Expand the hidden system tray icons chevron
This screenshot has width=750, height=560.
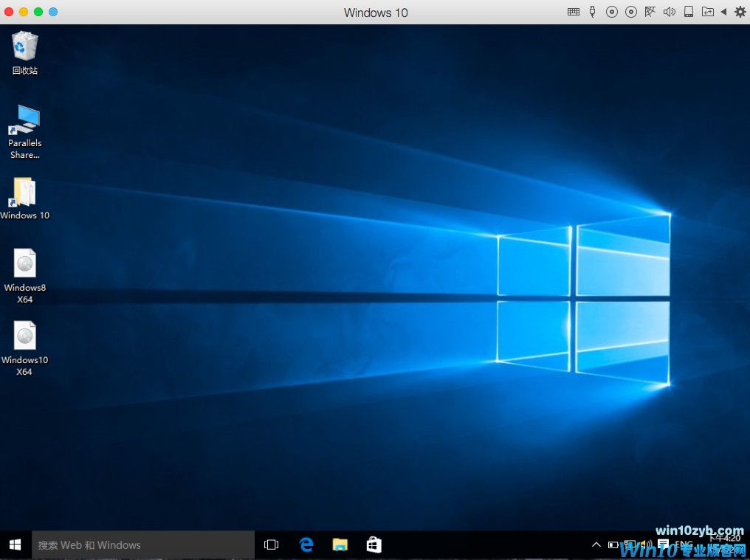coord(596,545)
